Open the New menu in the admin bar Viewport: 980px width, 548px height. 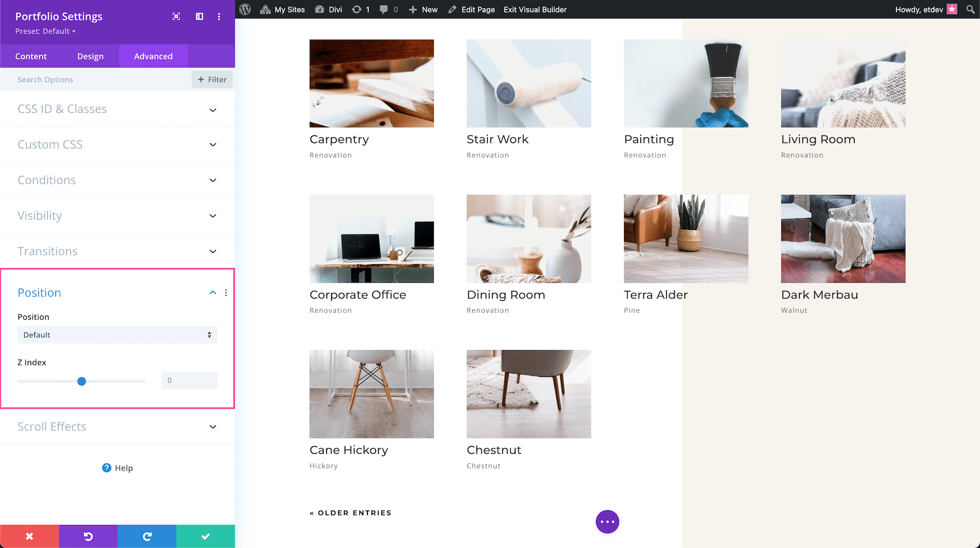423,9
